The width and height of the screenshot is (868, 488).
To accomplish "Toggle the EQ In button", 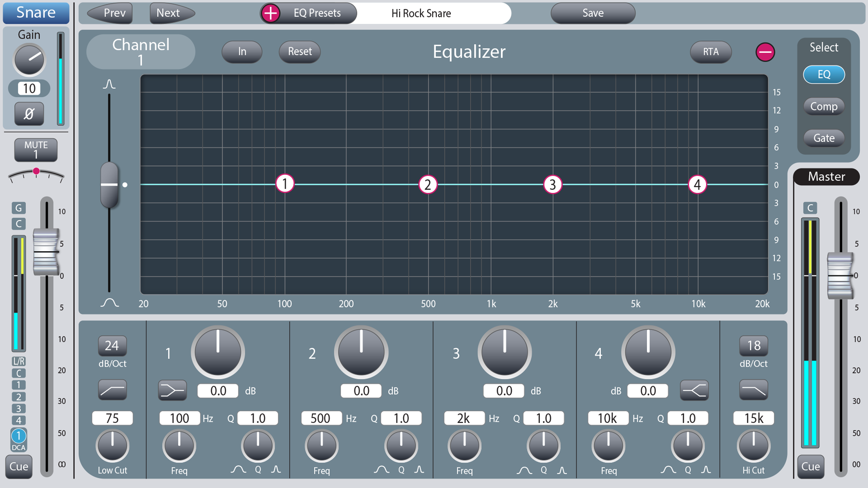I will (242, 52).
